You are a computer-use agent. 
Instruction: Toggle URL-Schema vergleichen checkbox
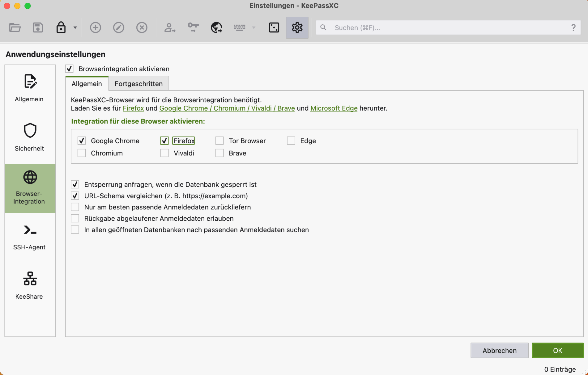pyautogui.click(x=75, y=196)
